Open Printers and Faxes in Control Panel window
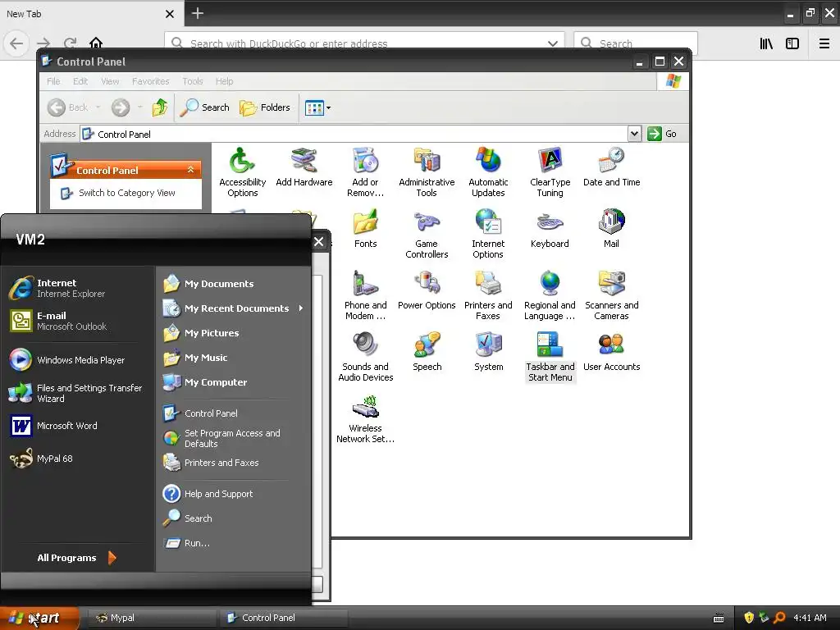840x630 pixels. [488, 295]
